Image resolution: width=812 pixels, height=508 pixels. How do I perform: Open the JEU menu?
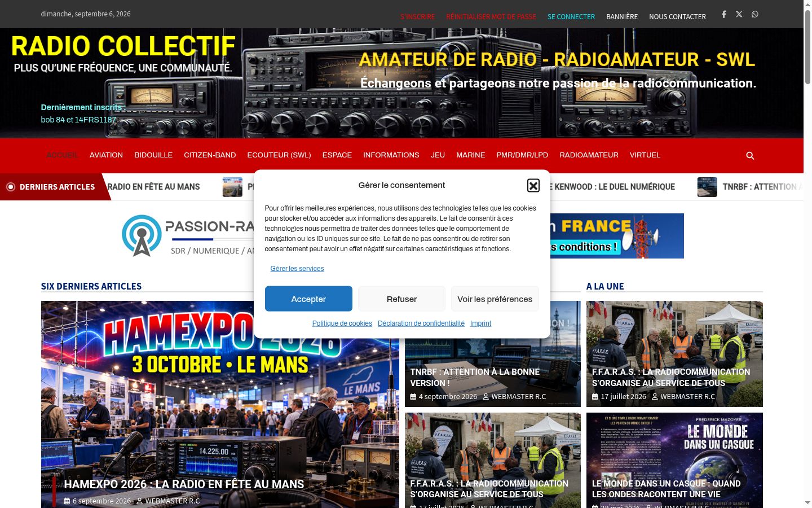coord(438,155)
